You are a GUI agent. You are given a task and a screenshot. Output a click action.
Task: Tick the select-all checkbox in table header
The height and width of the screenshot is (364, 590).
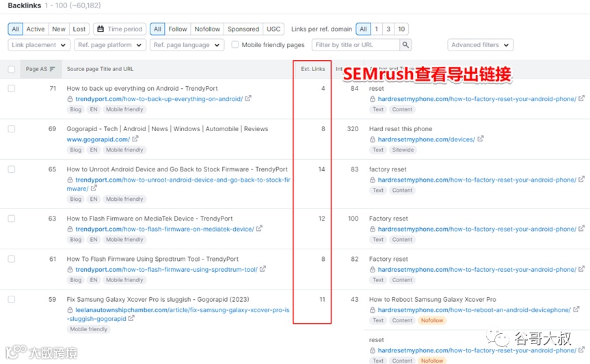point(12,69)
